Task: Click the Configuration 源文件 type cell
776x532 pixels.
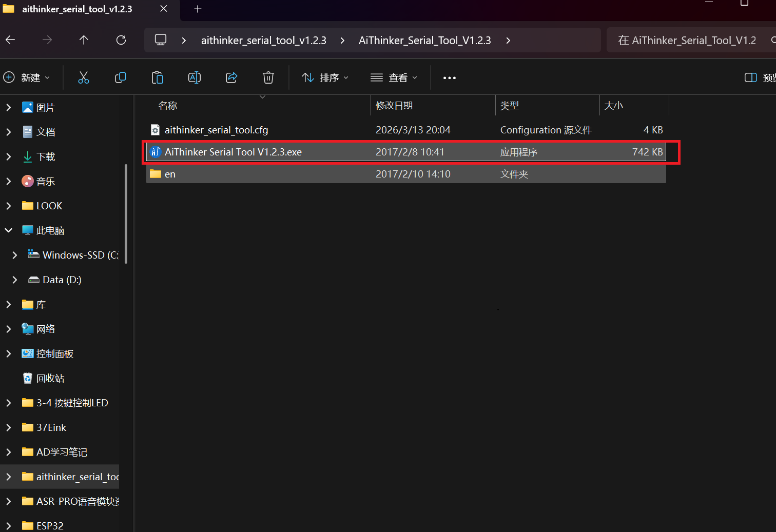Action: (x=546, y=130)
